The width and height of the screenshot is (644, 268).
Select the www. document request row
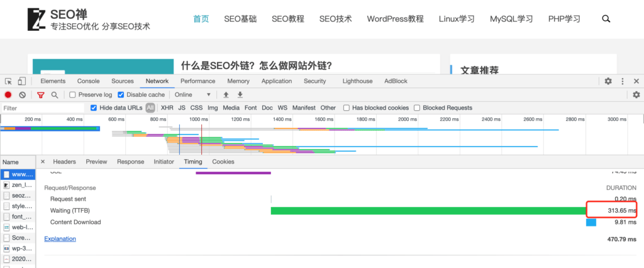click(x=18, y=174)
